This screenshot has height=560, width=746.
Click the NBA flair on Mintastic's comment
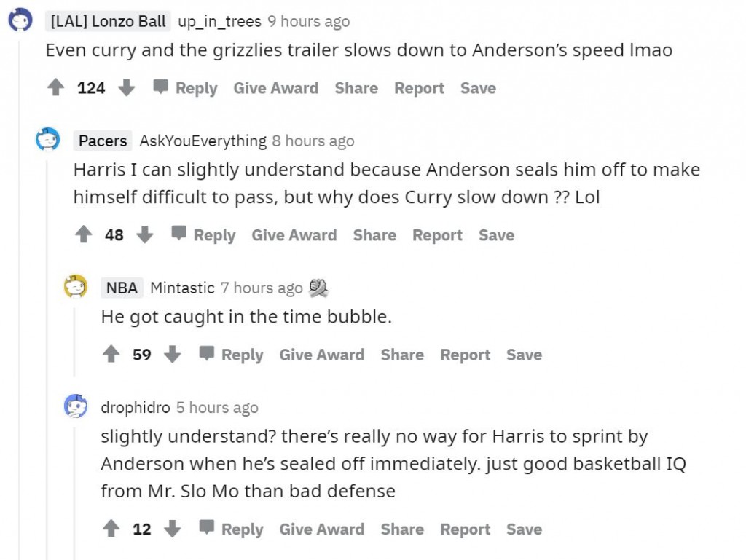121,288
